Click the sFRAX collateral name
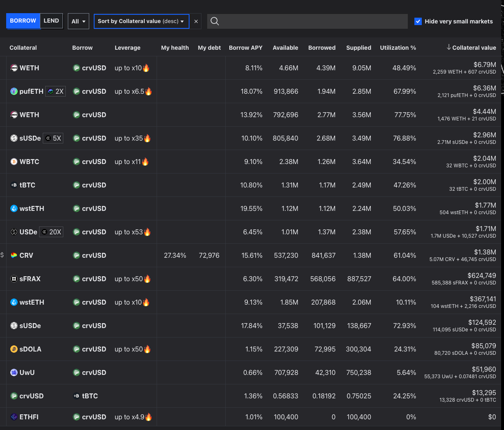Viewport: 504px width, 430px height. (30, 279)
